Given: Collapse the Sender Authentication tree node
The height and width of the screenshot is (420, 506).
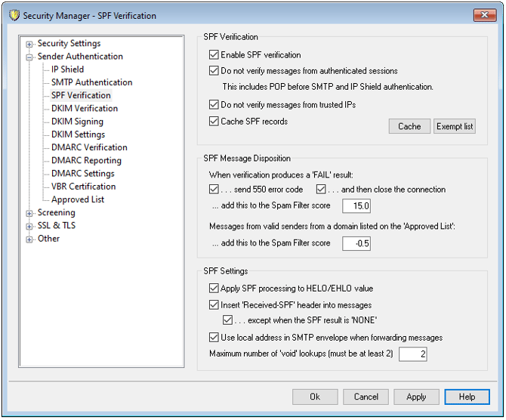Looking at the screenshot, I should (x=29, y=57).
